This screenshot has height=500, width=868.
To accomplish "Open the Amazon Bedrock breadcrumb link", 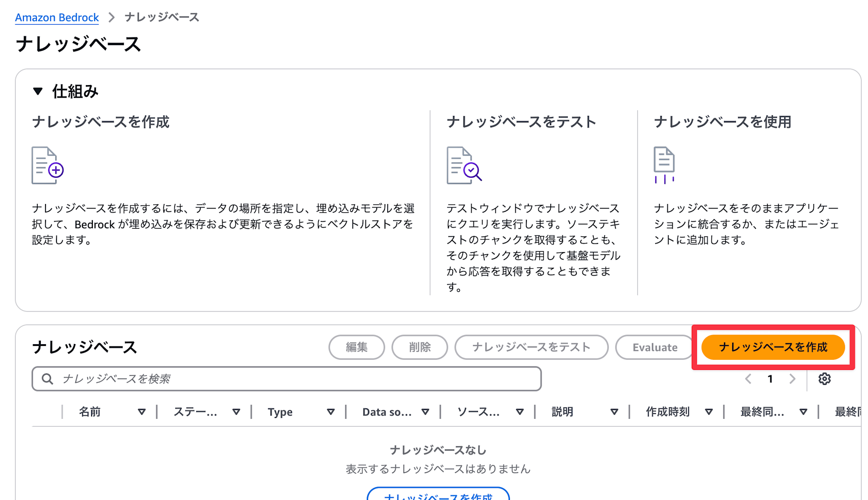I will (x=57, y=17).
